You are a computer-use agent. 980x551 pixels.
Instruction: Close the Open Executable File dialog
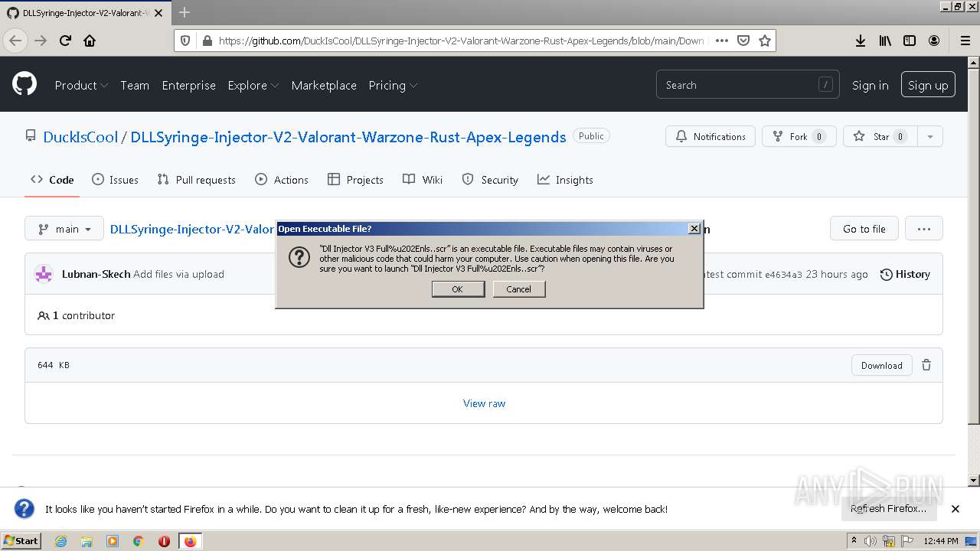(694, 228)
